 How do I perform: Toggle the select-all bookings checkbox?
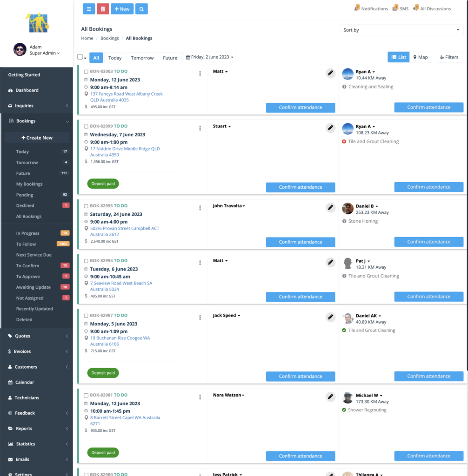click(x=80, y=57)
